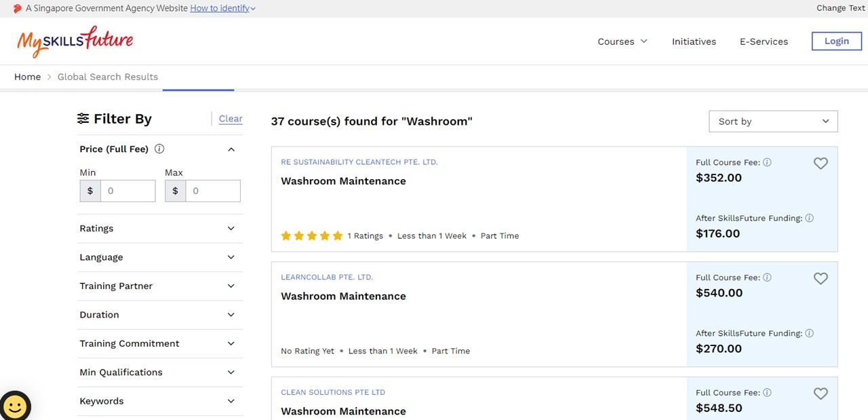This screenshot has height=420, width=868.
Task: Click info icon for LearnCollab After SkillsFuture Funding
Action: (809, 334)
